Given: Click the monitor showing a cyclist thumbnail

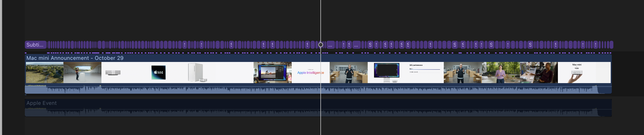Looking at the screenshot, I should 273,73.
